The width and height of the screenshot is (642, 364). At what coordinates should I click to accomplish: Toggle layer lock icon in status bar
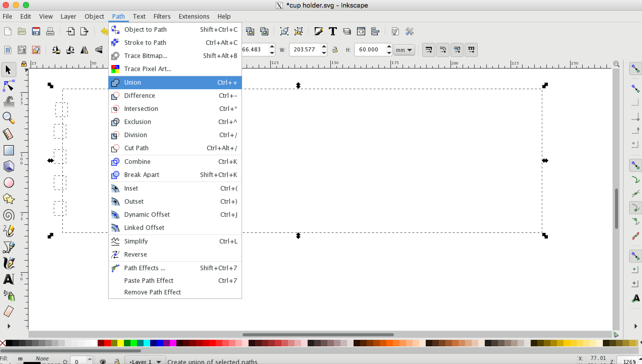tap(117, 361)
